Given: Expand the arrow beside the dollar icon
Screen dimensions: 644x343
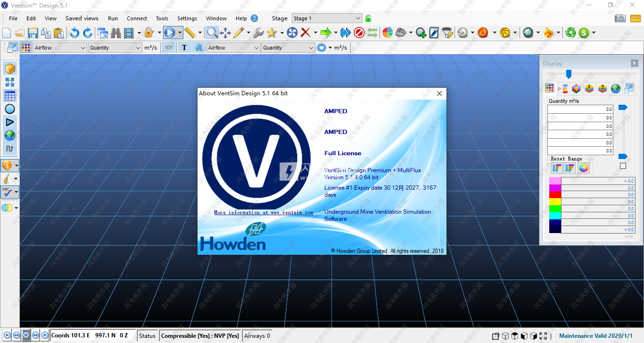Looking at the screenshot, I should click(x=594, y=33).
